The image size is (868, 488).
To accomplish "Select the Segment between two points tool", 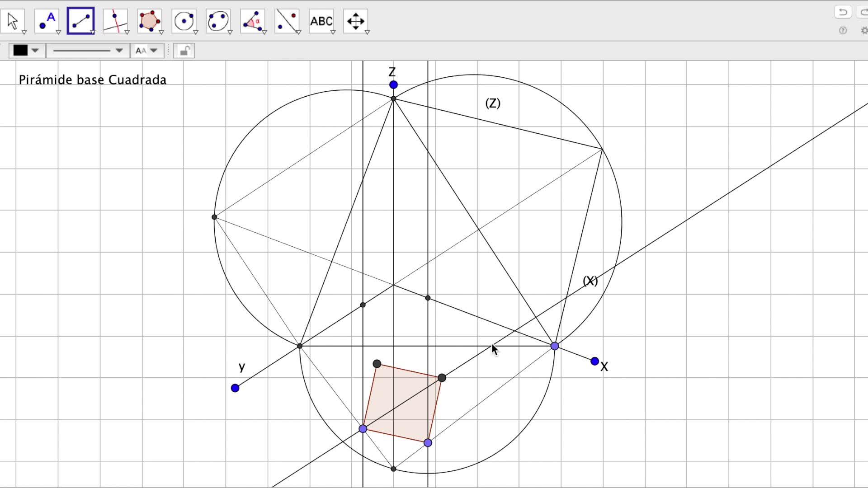I will pyautogui.click(x=80, y=21).
